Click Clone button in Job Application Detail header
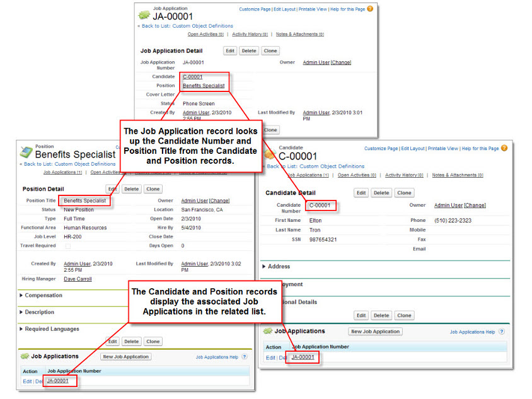The height and width of the screenshot is (399, 532). [x=270, y=50]
